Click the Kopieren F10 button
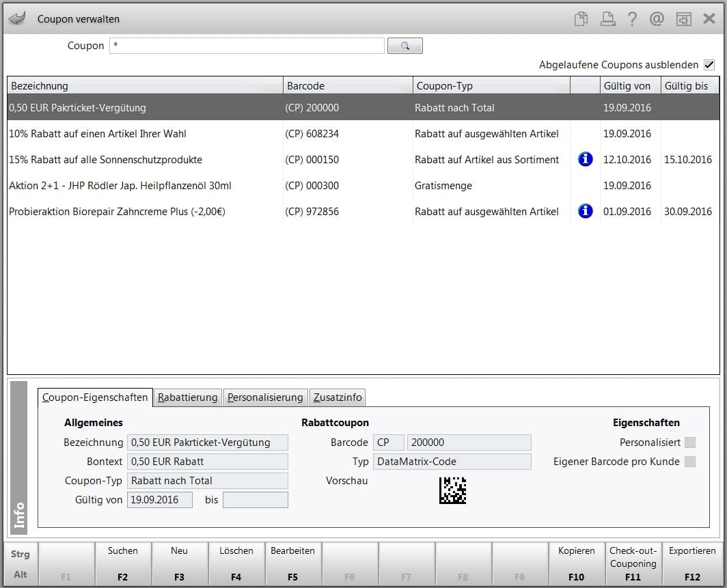 (576, 563)
